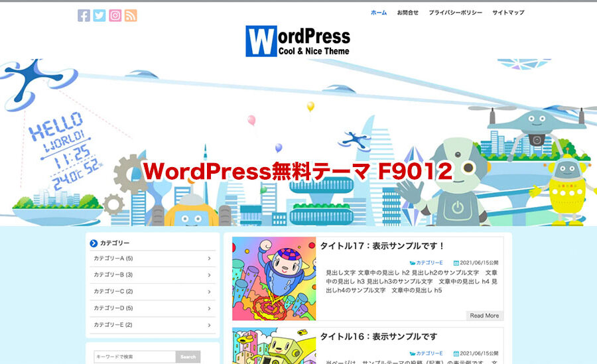
Task: Open the Twitter social icon
Action: tap(99, 16)
